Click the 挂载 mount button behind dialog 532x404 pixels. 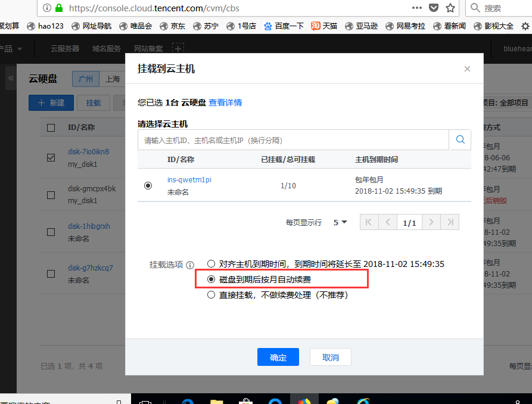pos(94,103)
